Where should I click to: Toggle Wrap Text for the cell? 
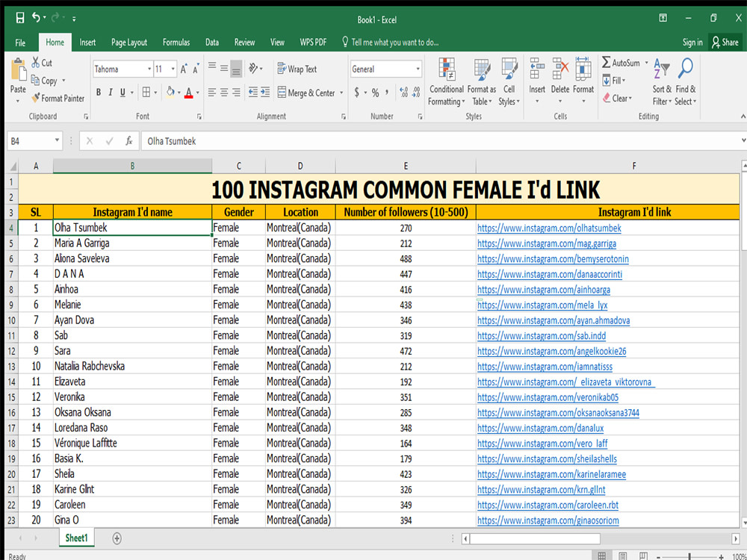click(x=297, y=69)
